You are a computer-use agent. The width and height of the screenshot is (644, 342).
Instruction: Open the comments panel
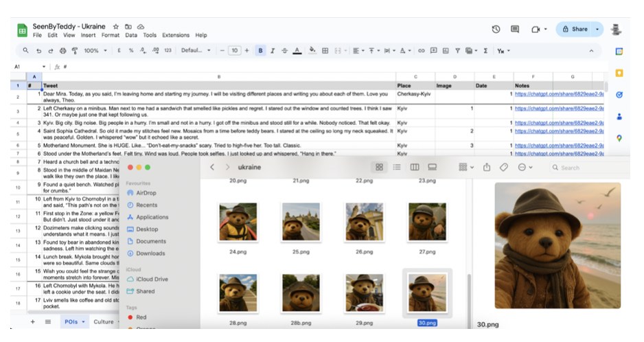pyautogui.click(x=515, y=29)
